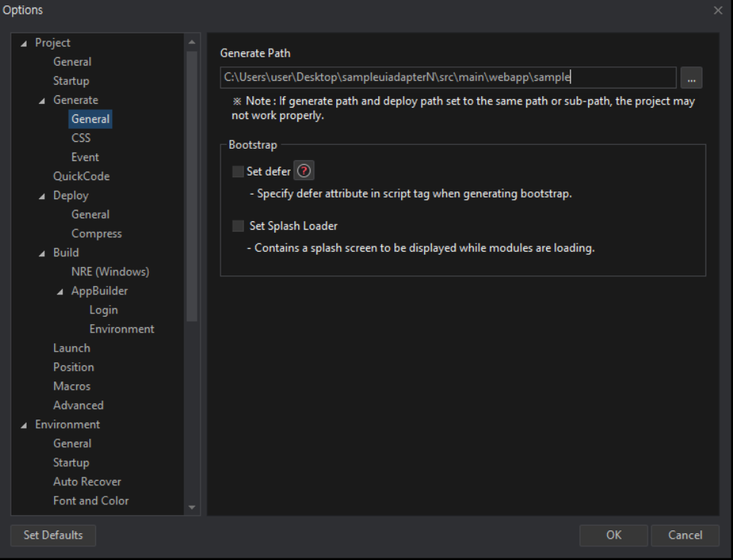The height and width of the screenshot is (560, 733).
Task: Open the NRE (Windows) build settings
Action: pyautogui.click(x=110, y=272)
